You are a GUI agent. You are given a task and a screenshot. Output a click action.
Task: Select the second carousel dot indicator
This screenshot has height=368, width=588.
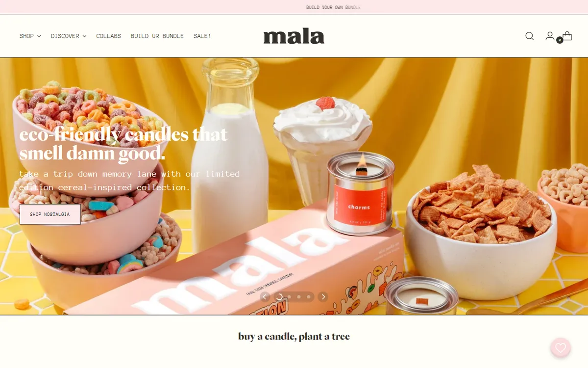coord(289,297)
